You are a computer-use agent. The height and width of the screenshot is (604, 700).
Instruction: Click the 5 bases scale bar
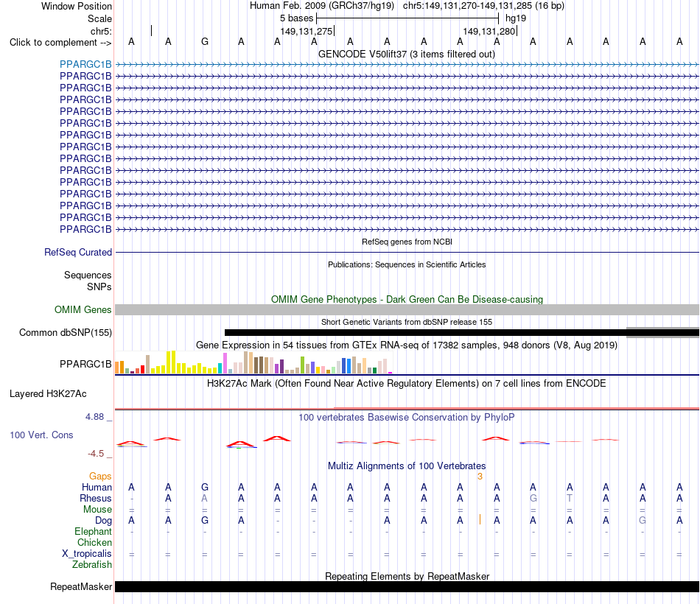click(x=407, y=18)
